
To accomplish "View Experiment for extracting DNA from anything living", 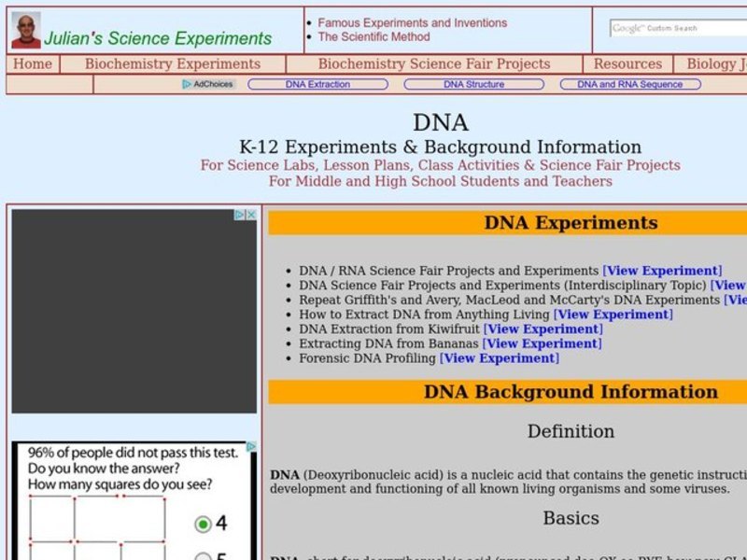I will (x=613, y=315).
